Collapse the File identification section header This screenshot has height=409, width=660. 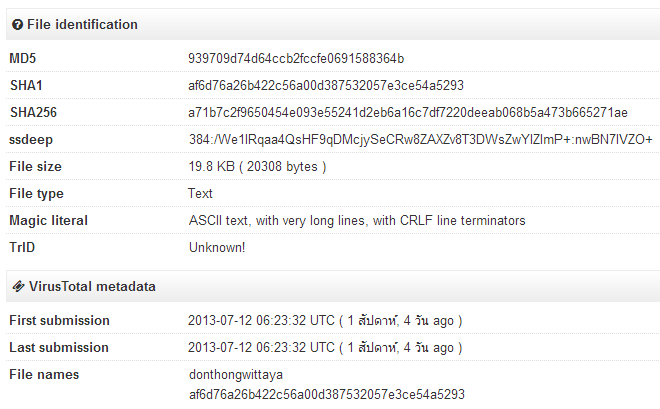(82, 25)
